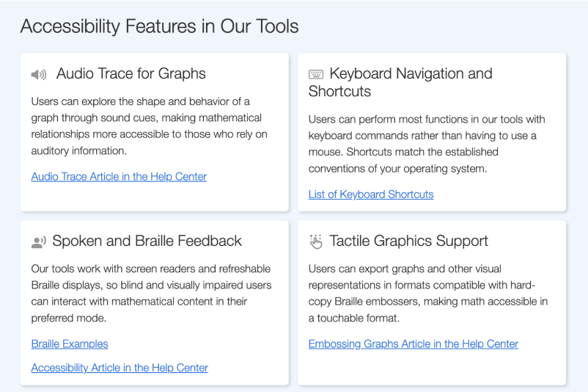
Task: Click the paragraph about Braille embosser exports
Action: (x=427, y=293)
